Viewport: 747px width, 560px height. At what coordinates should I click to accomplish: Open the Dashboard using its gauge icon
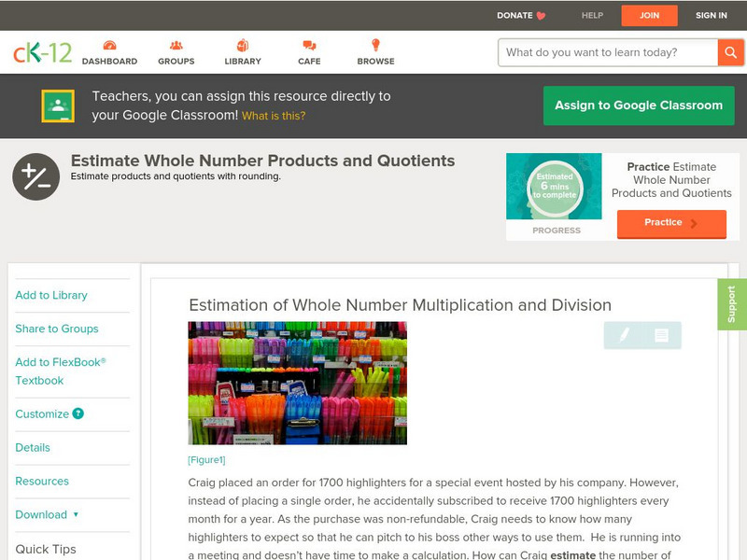(x=111, y=44)
